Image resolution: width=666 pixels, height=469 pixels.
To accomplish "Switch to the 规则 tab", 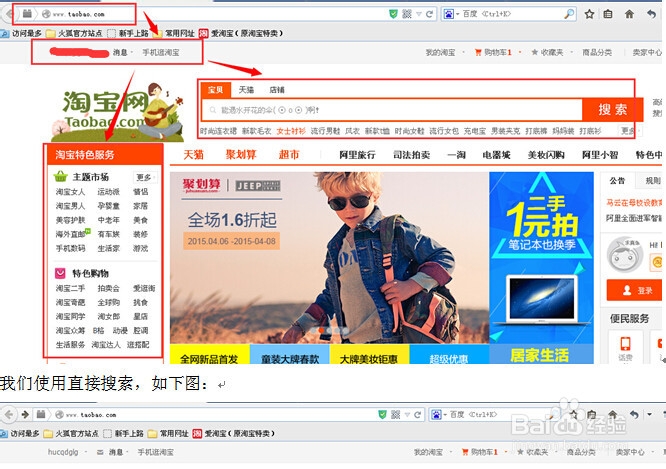I will point(652,181).
